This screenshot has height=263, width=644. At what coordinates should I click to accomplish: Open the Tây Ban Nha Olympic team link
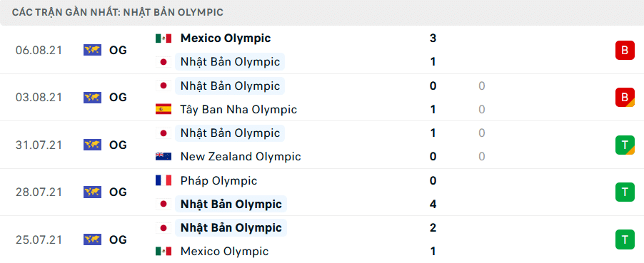click(x=238, y=110)
